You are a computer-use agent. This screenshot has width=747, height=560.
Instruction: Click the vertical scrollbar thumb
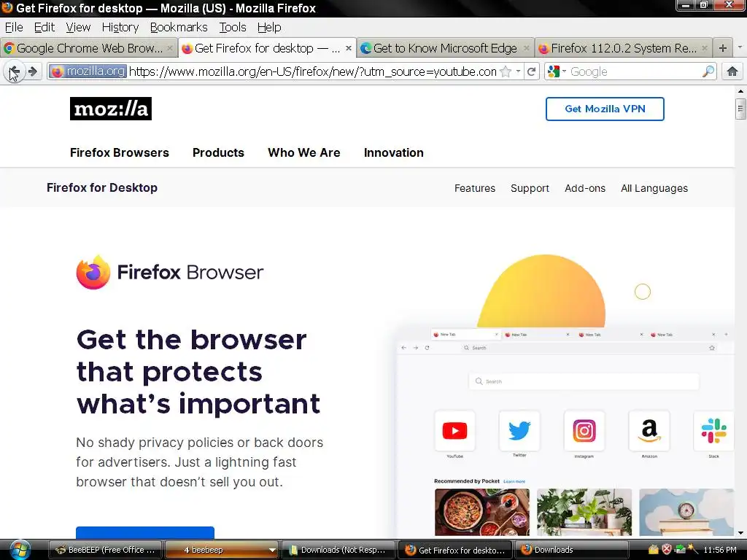740,109
